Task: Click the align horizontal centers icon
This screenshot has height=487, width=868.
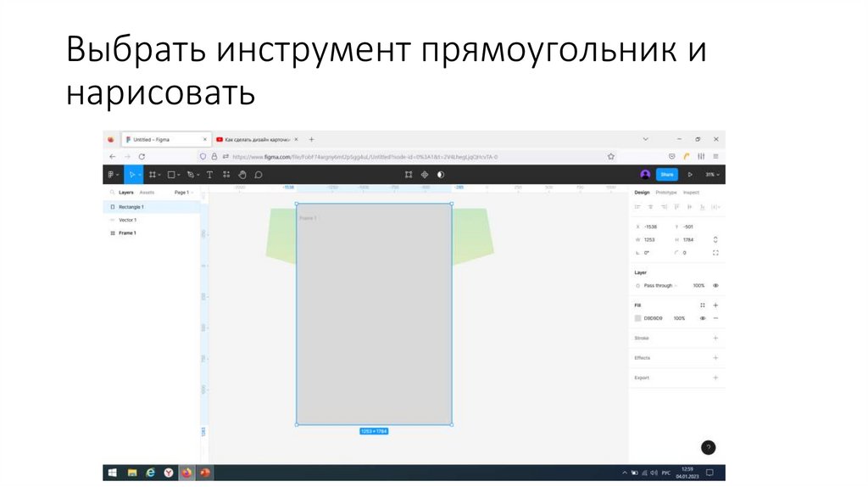Action: point(650,207)
